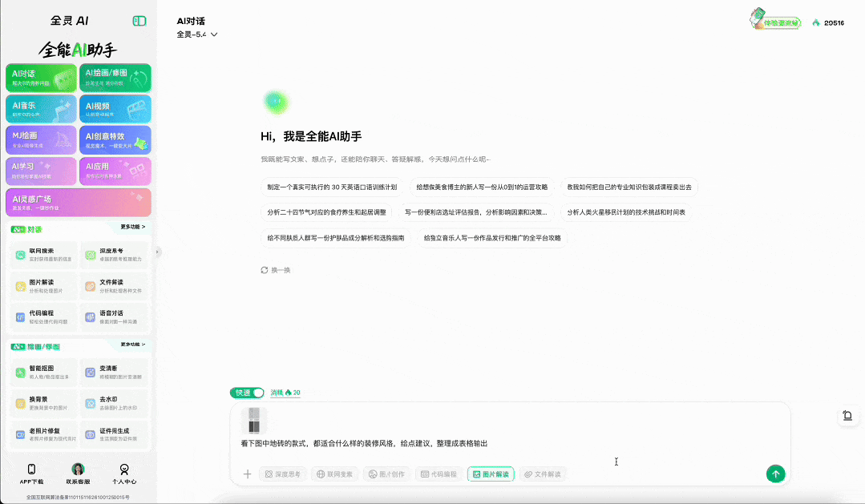This screenshot has height=504, width=865.
Task: Click the 体验更流畅 badge
Action: pos(776,20)
